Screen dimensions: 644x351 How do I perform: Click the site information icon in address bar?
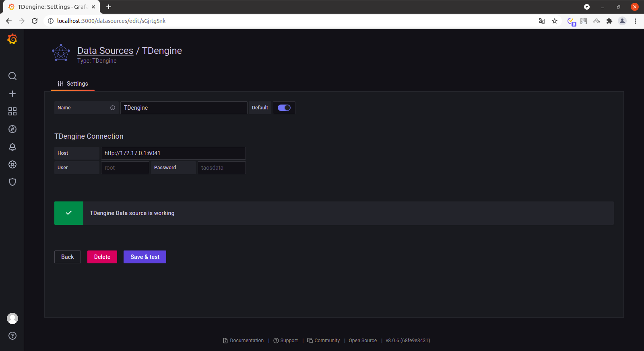click(x=51, y=21)
